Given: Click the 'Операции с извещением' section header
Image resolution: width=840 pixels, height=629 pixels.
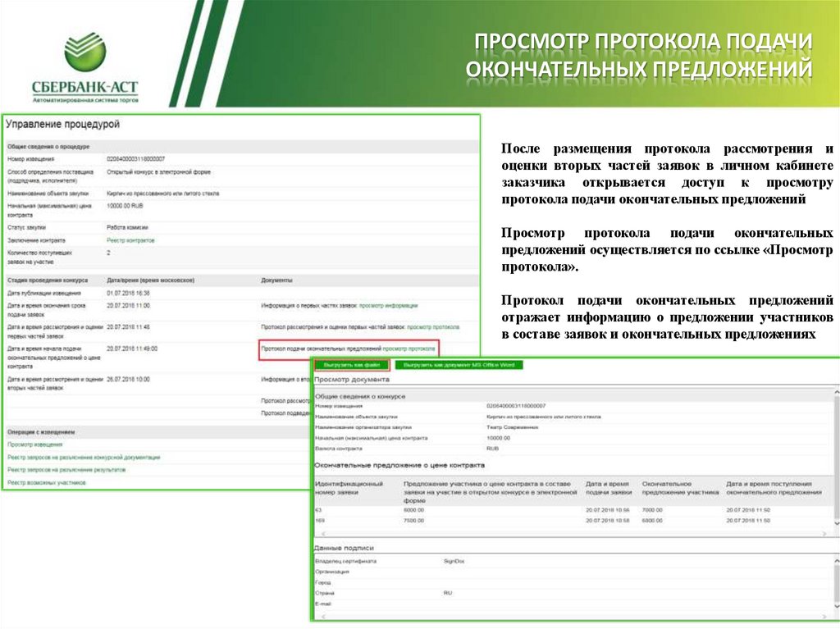Looking at the screenshot, I should pos(41,432).
